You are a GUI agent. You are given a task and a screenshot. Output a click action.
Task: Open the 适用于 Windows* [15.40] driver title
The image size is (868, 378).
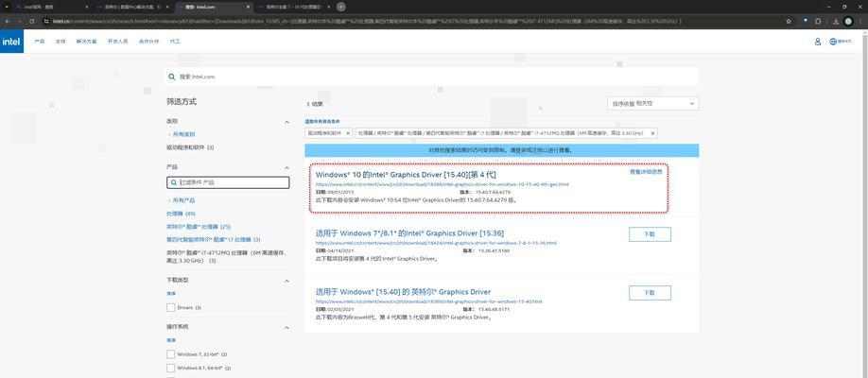(x=403, y=292)
